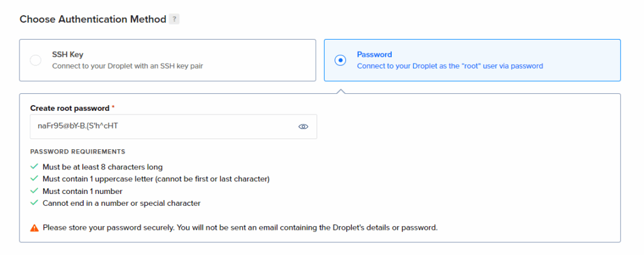This screenshot has height=255, width=644.
Task: Click the "Choose Authentication Method" heading
Action: 92,20
